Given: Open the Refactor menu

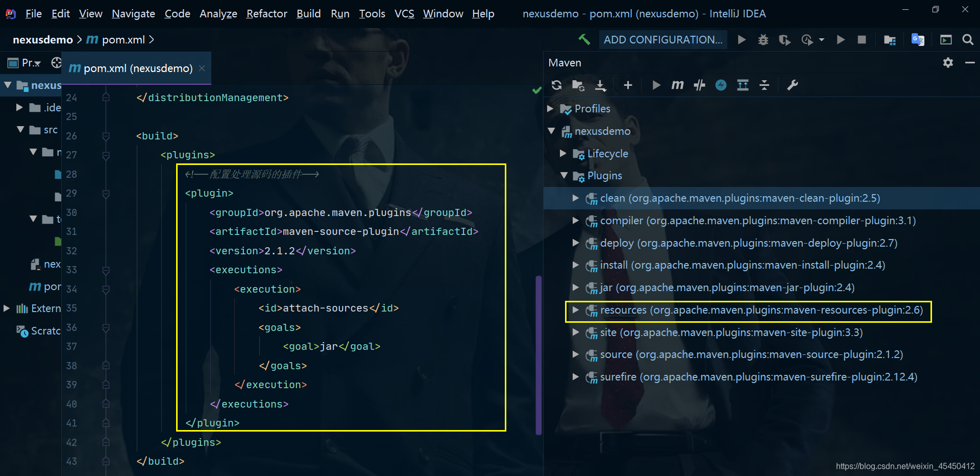Looking at the screenshot, I should pyautogui.click(x=266, y=14).
